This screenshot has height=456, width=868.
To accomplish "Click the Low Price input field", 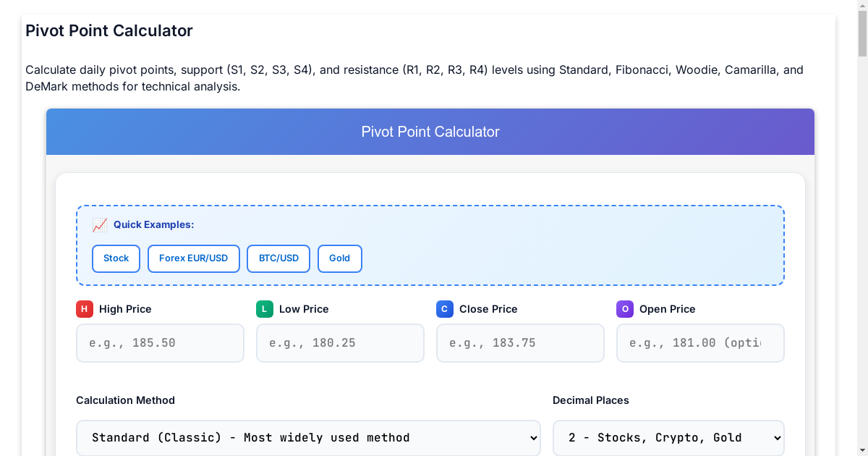I will pos(340,342).
